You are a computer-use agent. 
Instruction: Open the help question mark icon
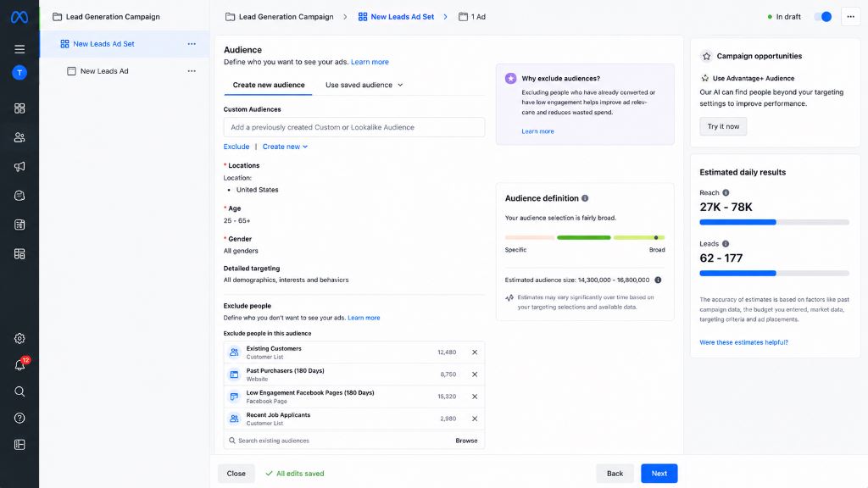point(19,419)
